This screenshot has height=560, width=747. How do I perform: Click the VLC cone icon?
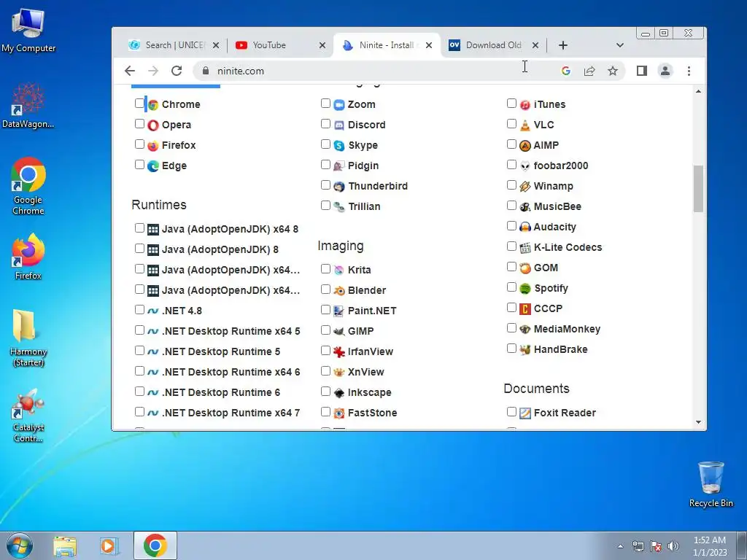pyautogui.click(x=525, y=125)
